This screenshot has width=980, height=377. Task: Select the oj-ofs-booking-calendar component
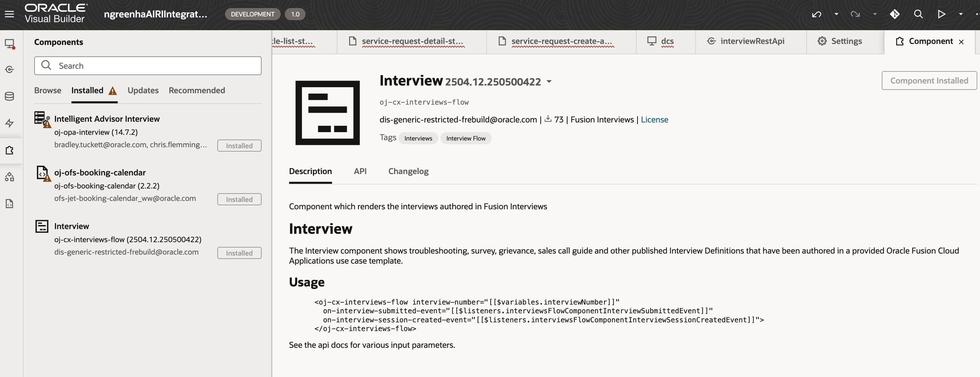pyautogui.click(x=100, y=173)
